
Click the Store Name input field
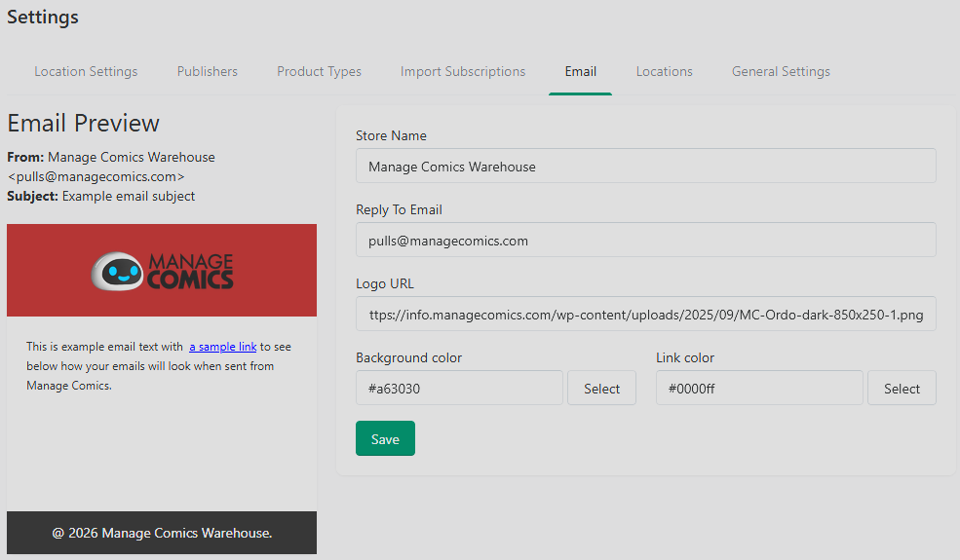[x=646, y=166]
